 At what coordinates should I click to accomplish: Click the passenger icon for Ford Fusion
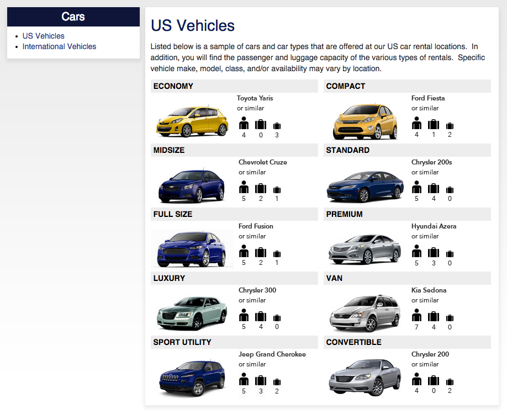coord(244,251)
